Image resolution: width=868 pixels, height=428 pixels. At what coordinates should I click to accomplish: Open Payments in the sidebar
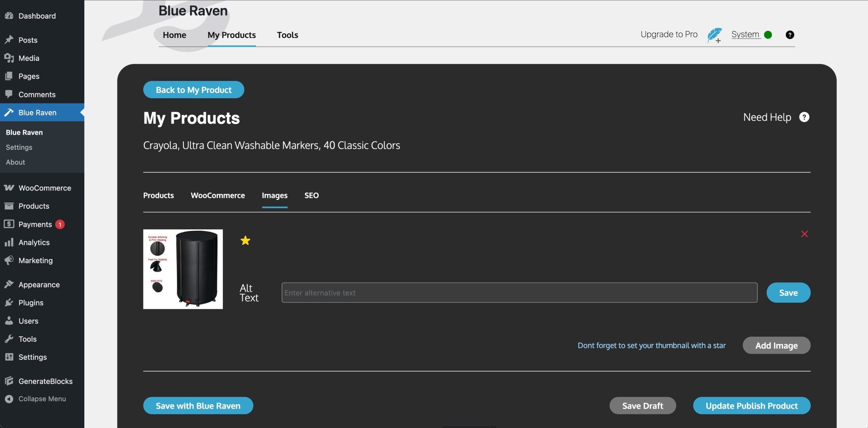[35, 224]
